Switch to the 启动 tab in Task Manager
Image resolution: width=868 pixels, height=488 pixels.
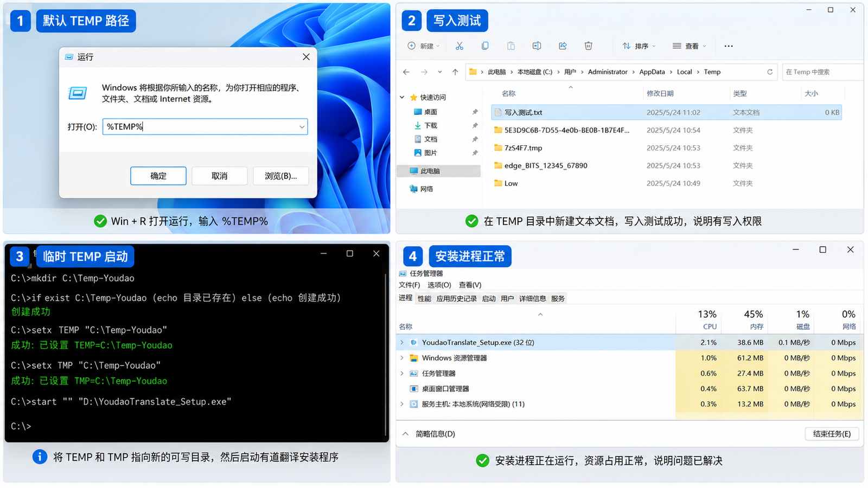(x=489, y=299)
